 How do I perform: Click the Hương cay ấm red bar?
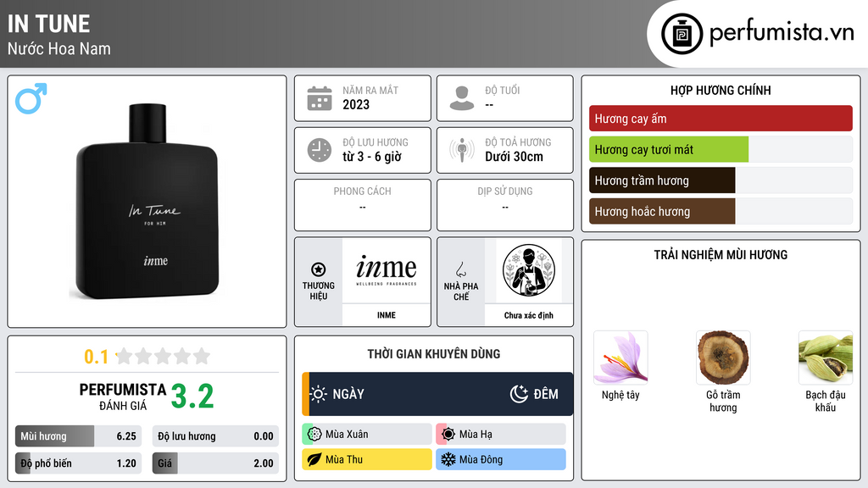click(x=721, y=119)
